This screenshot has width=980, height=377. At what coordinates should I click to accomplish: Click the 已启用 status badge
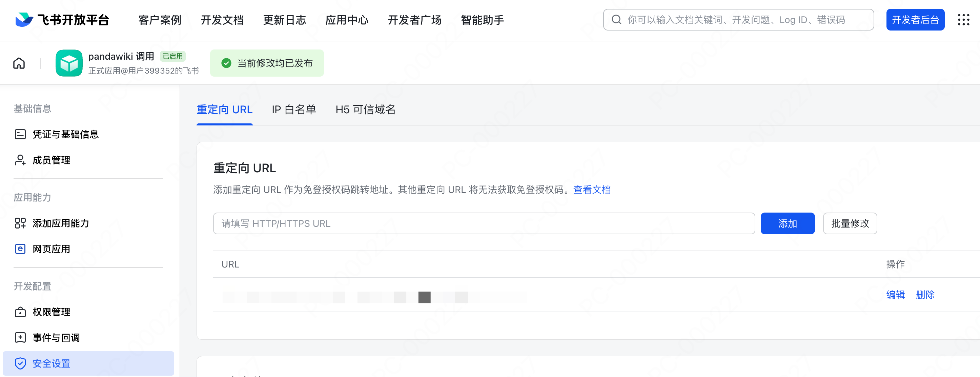pos(173,56)
